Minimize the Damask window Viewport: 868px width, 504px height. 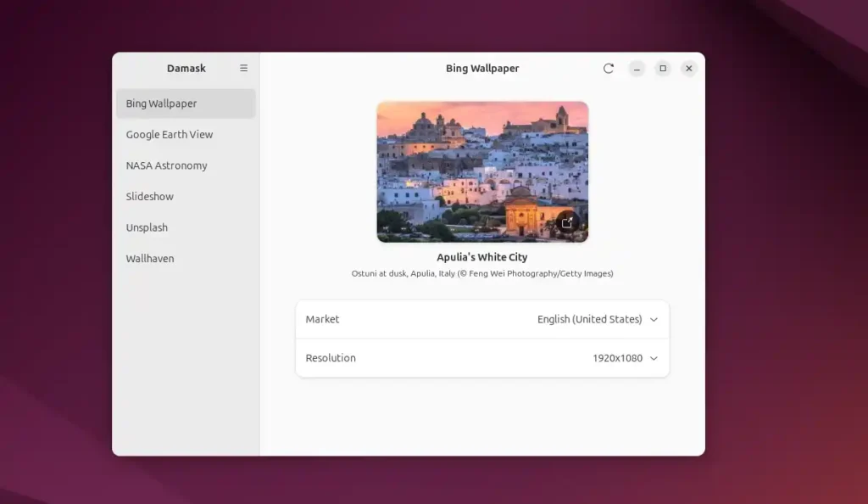[637, 69]
